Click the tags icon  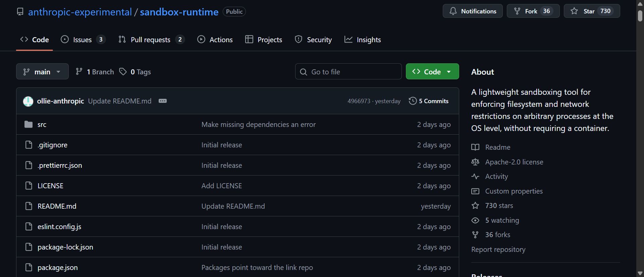tap(123, 72)
